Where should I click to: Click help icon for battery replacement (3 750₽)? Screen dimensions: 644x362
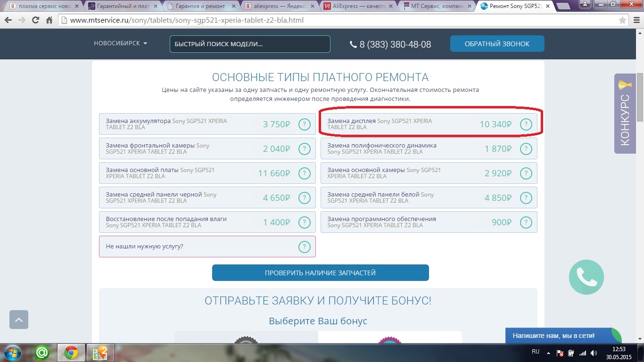point(305,124)
